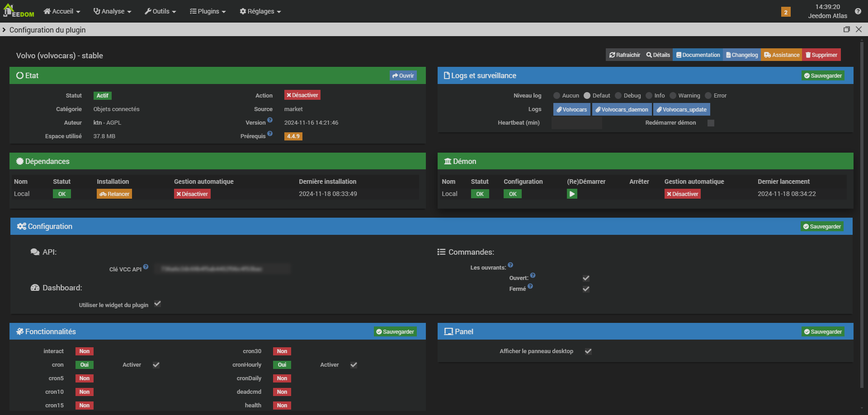Image resolution: width=868 pixels, height=415 pixels.
Task: Save Logs et surveillance settings
Action: (823, 76)
